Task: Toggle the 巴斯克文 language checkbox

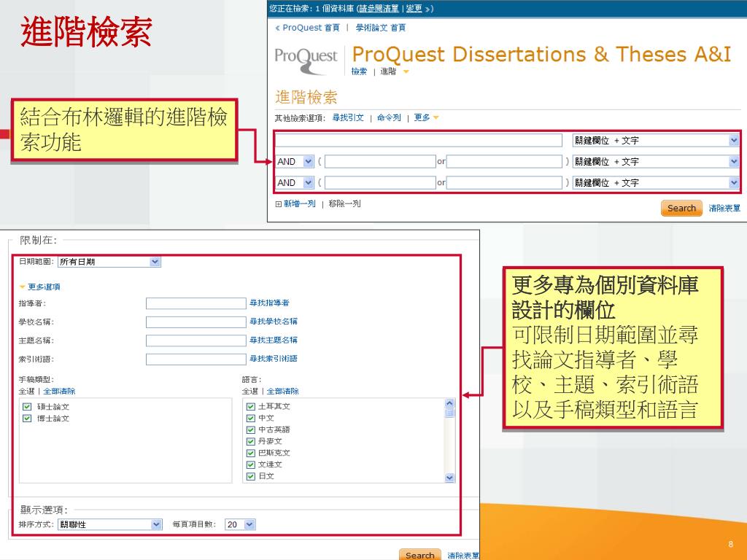Action: (x=251, y=453)
